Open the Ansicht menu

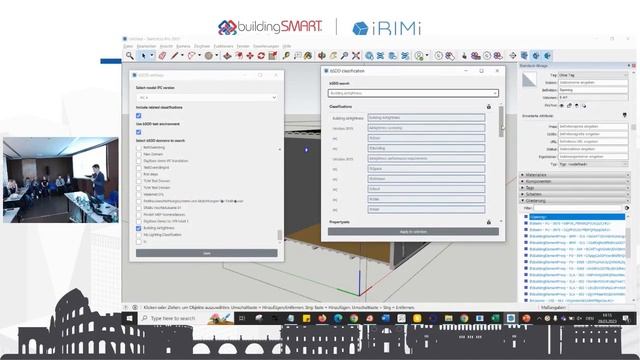coord(166,46)
